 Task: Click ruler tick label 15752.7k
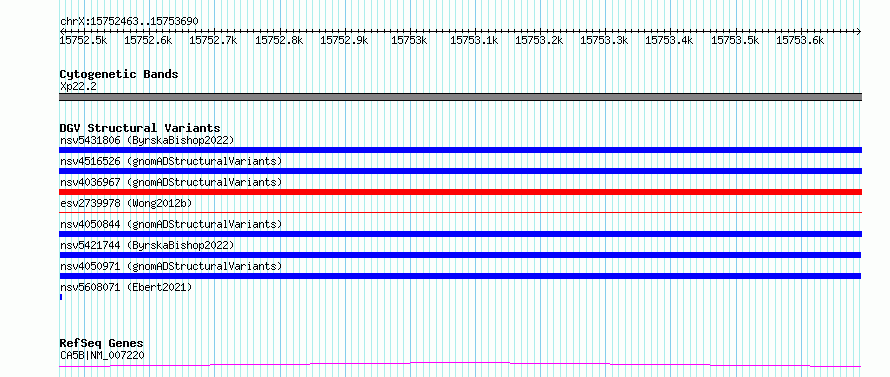[x=214, y=40]
